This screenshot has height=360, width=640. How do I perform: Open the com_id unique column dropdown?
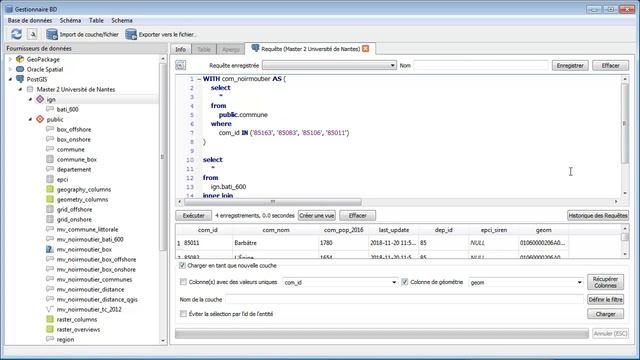click(340, 282)
